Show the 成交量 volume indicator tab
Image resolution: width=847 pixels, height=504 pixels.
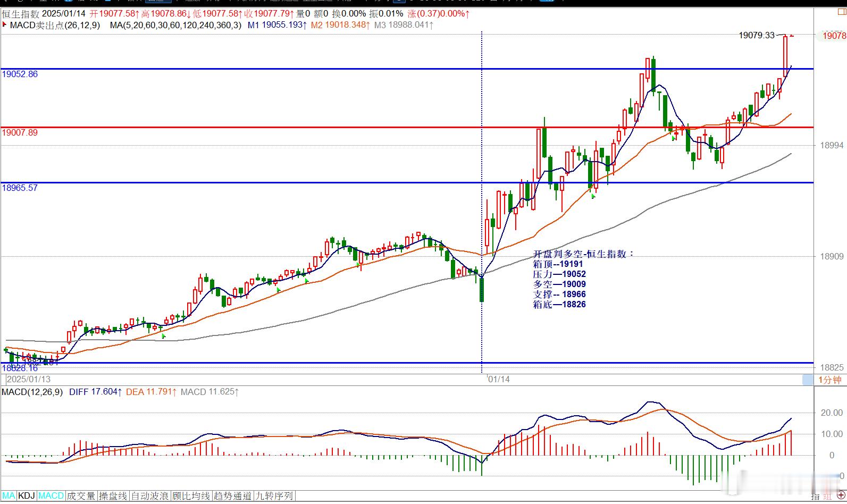point(81,496)
